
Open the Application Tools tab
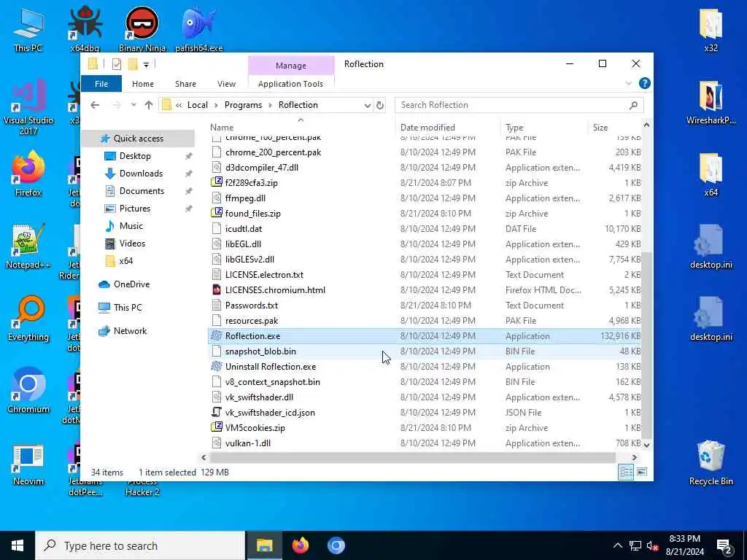tap(290, 84)
